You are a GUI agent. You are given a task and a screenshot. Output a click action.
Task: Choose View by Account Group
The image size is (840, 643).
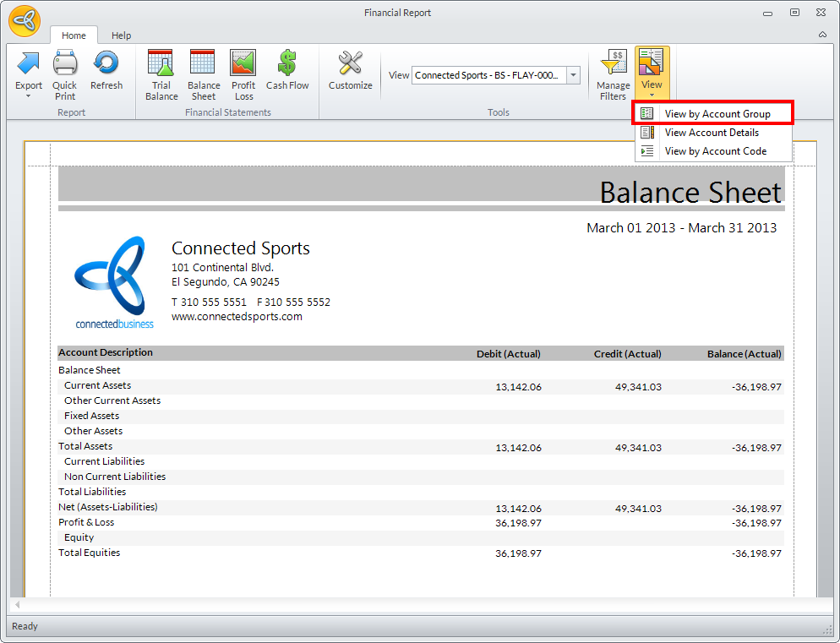point(717,114)
